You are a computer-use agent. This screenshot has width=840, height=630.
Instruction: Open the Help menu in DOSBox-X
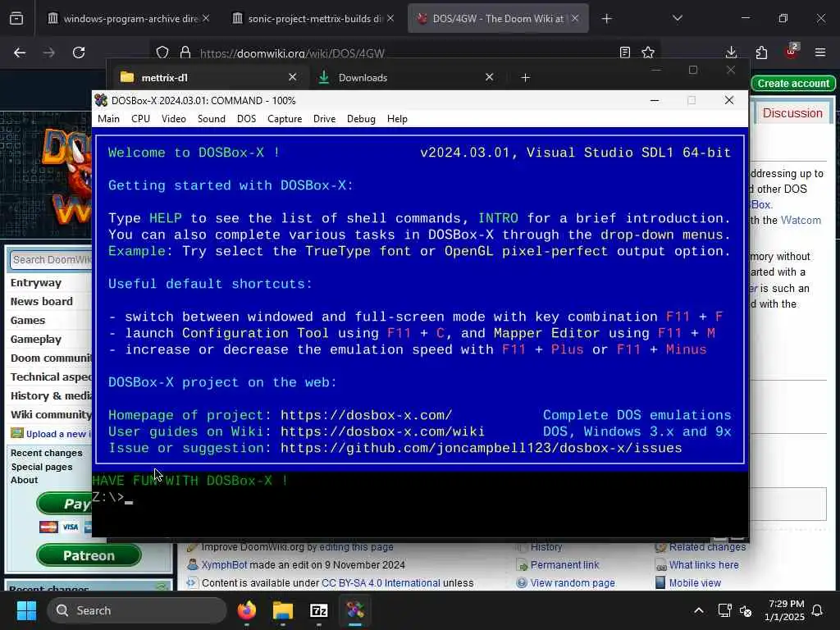397,119
